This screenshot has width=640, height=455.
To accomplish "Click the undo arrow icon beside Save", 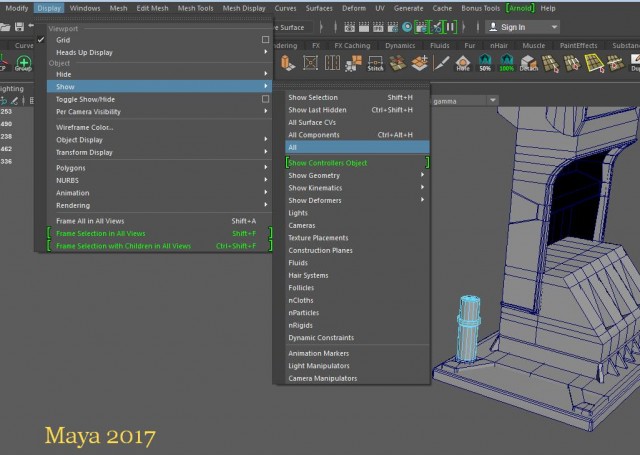I will [x=31, y=26].
